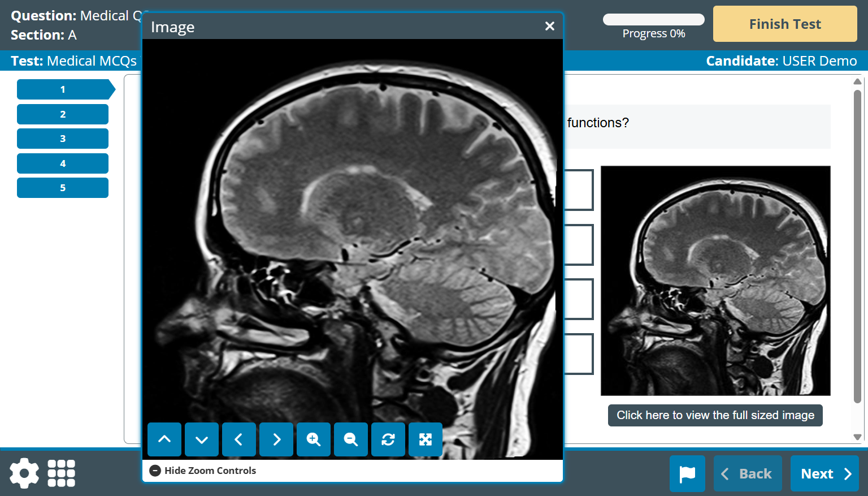Pan the image up with arrow button
The height and width of the screenshot is (496, 868).
click(164, 439)
